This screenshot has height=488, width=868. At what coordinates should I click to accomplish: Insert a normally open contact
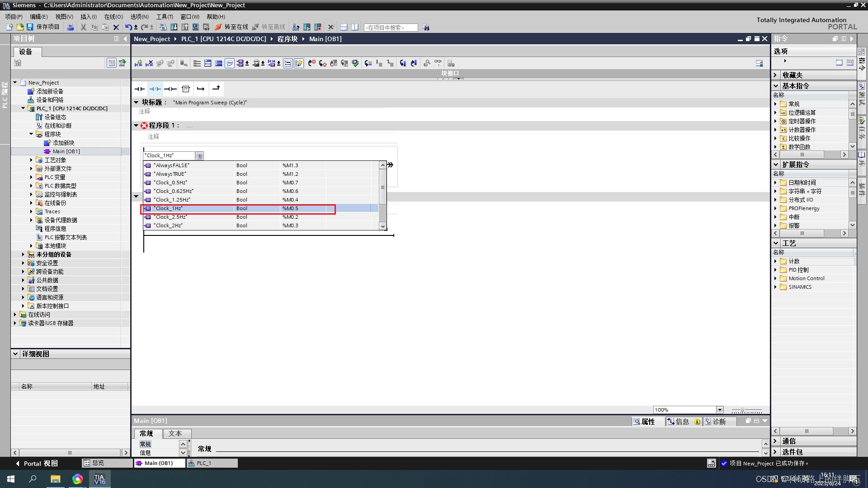point(139,89)
